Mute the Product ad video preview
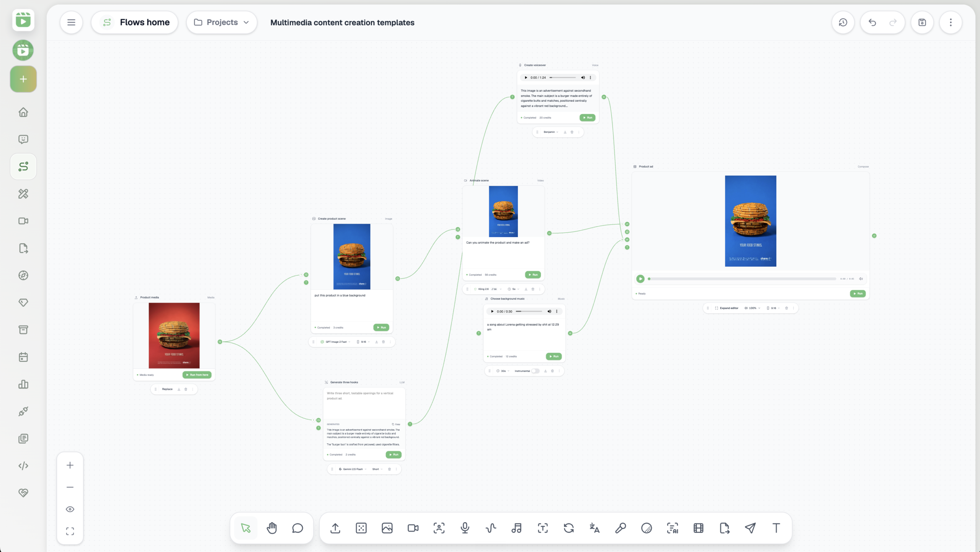The height and width of the screenshot is (552, 980). pyautogui.click(x=861, y=279)
